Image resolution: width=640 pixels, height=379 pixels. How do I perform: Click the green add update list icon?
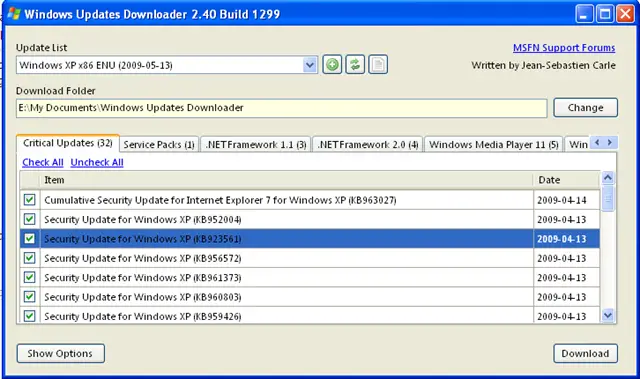332,64
